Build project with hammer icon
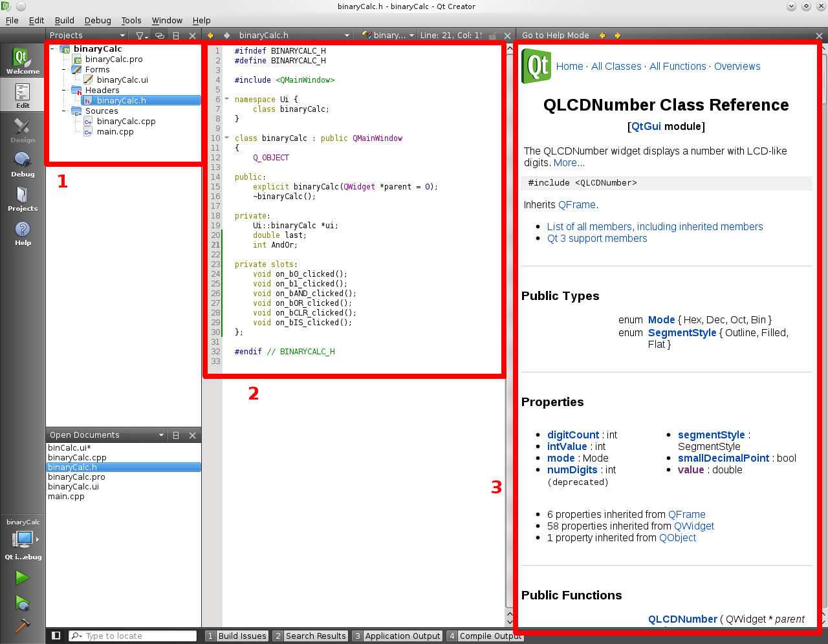This screenshot has width=828, height=644. tap(23, 626)
